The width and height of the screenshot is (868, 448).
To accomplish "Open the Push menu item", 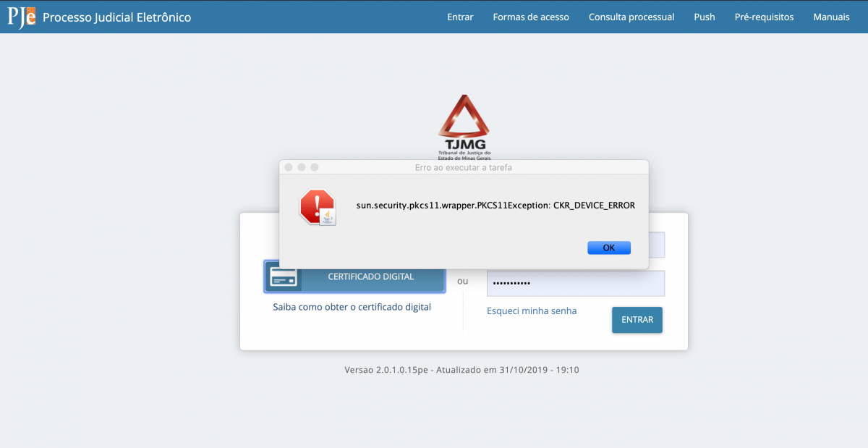I will click(x=705, y=17).
